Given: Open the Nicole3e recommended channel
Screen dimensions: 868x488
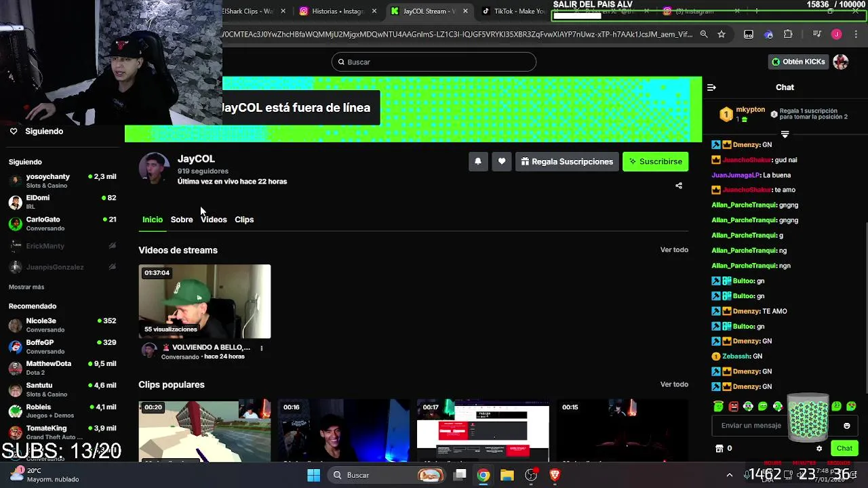Looking at the screenshot, I should (x=62, y=325).
